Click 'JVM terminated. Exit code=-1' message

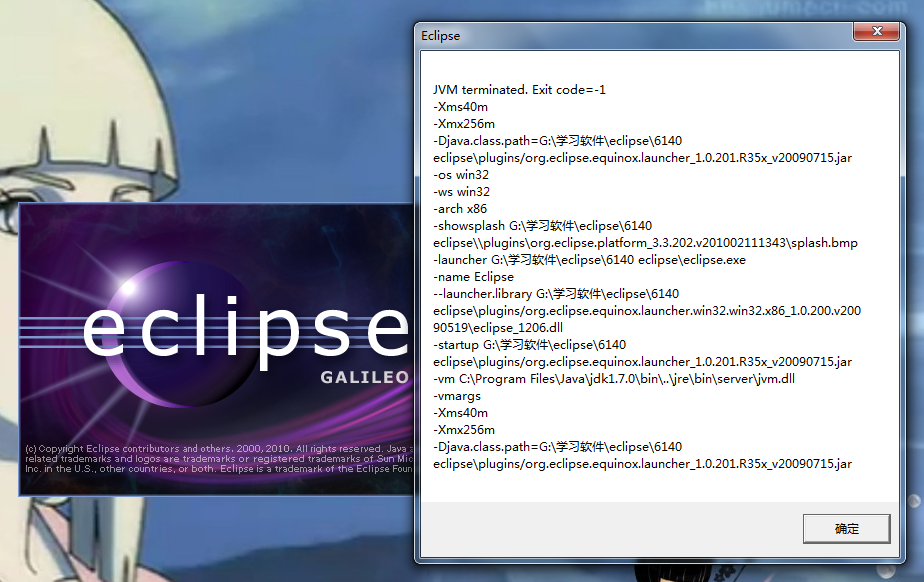click(519, 90)
